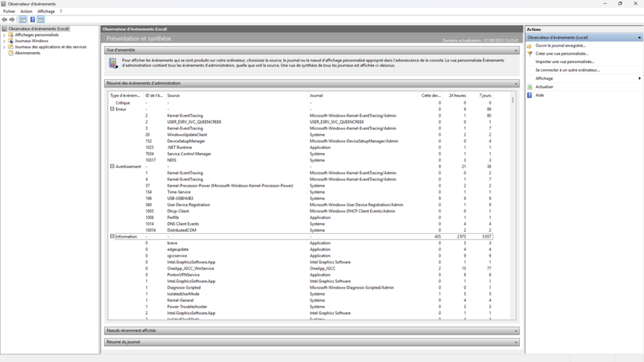
Task: Open the Fichier menu
Action: 9,12
